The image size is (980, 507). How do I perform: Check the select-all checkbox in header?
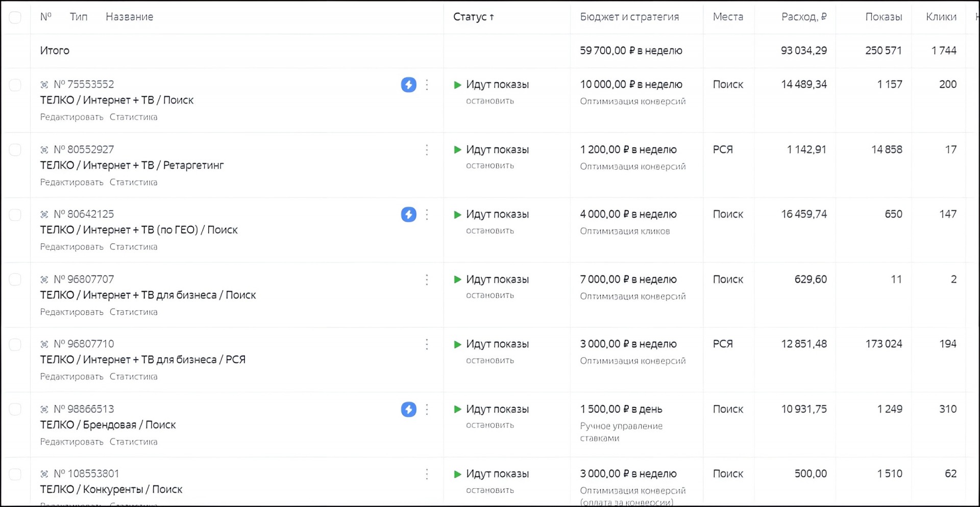(15, 17)
